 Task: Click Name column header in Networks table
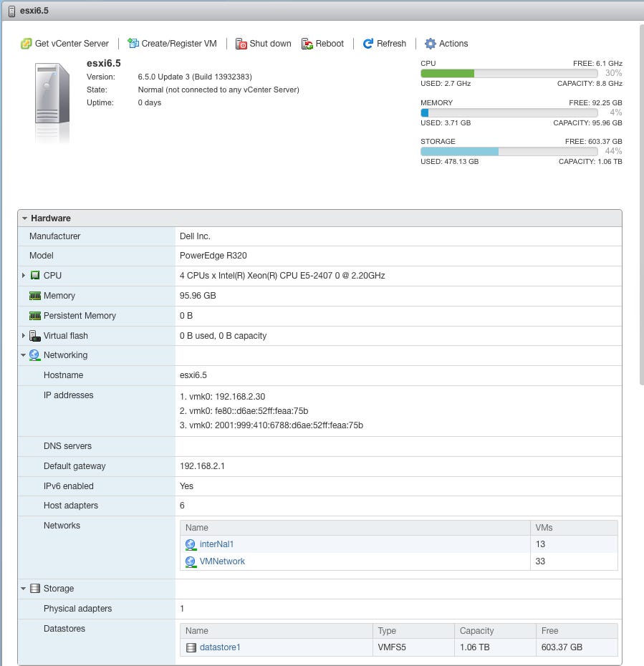click(x=355, y=528)
